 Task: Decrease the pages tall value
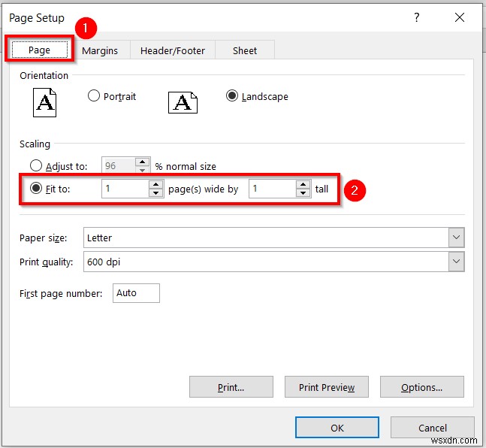coord(303,192)
